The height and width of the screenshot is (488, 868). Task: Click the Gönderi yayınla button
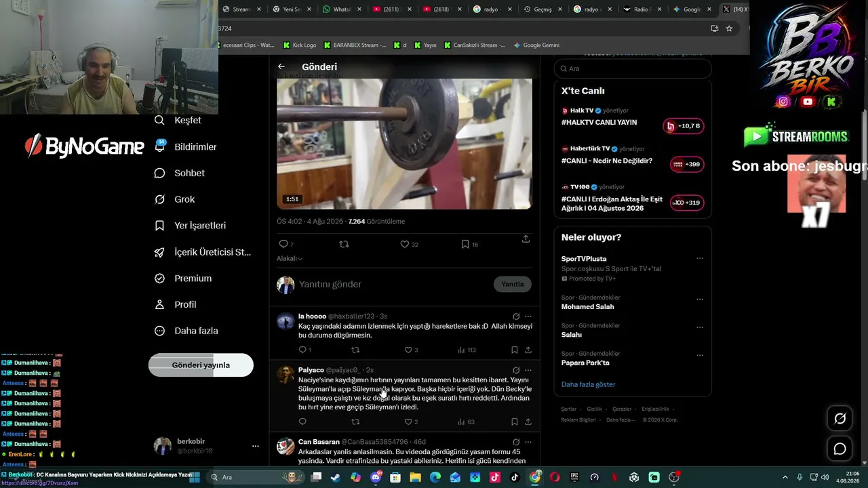[201, 365]
